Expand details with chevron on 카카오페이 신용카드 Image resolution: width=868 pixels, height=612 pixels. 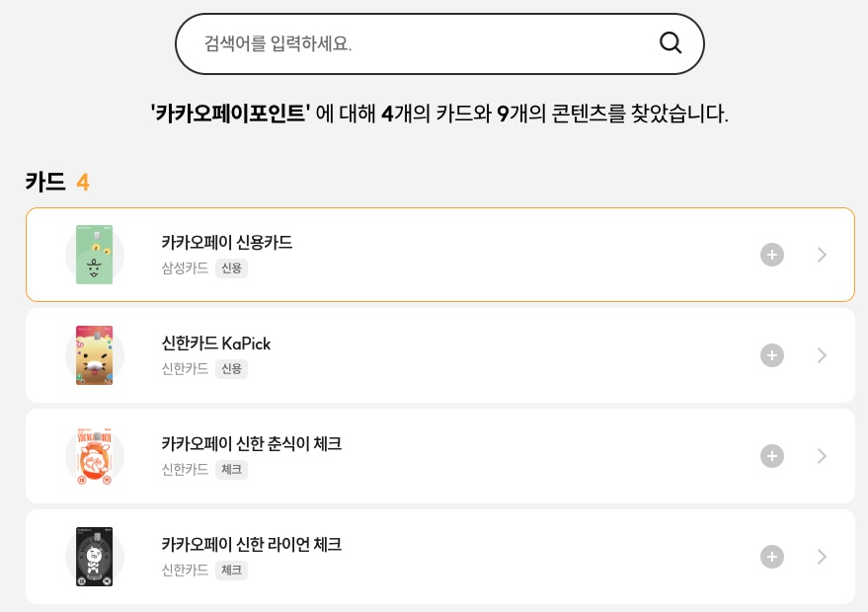(x=822, y=255)
